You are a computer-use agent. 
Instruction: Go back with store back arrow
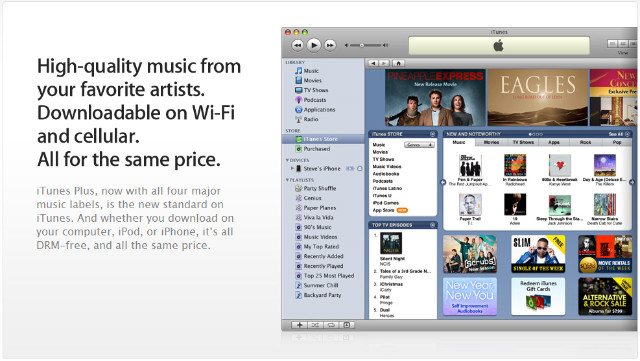373,63
